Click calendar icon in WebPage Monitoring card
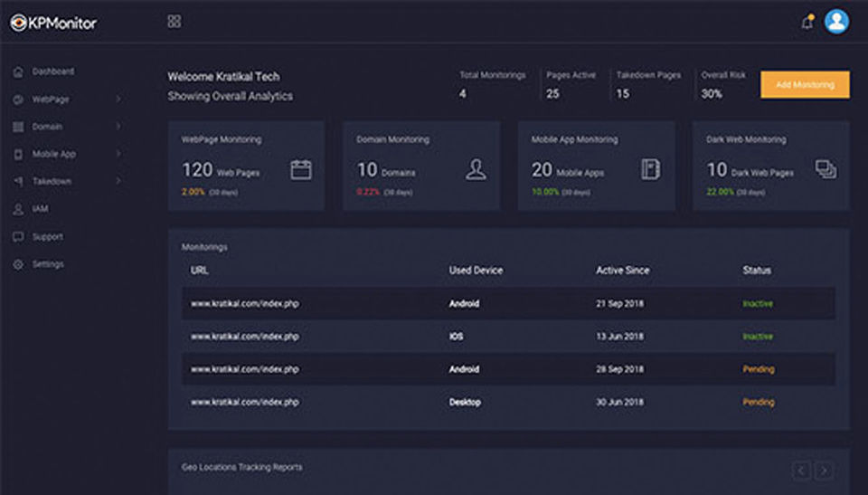This screenshot has width=868, height=495. 301,169
